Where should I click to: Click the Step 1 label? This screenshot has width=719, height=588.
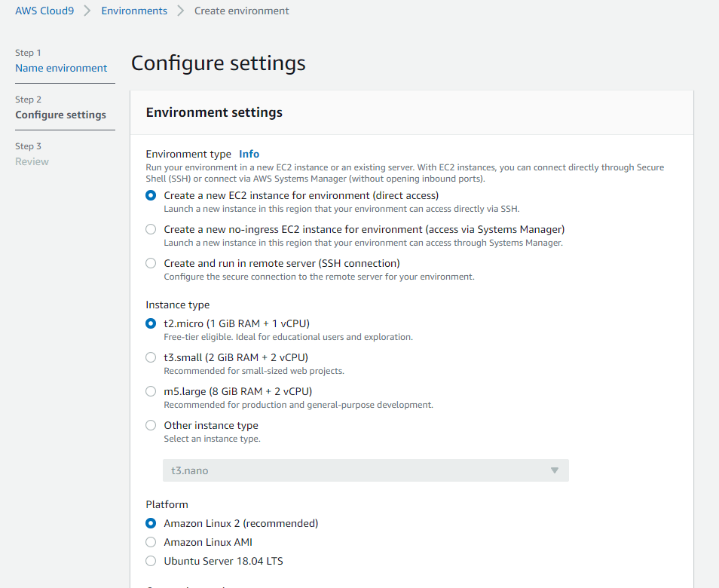tap(28, 54)
